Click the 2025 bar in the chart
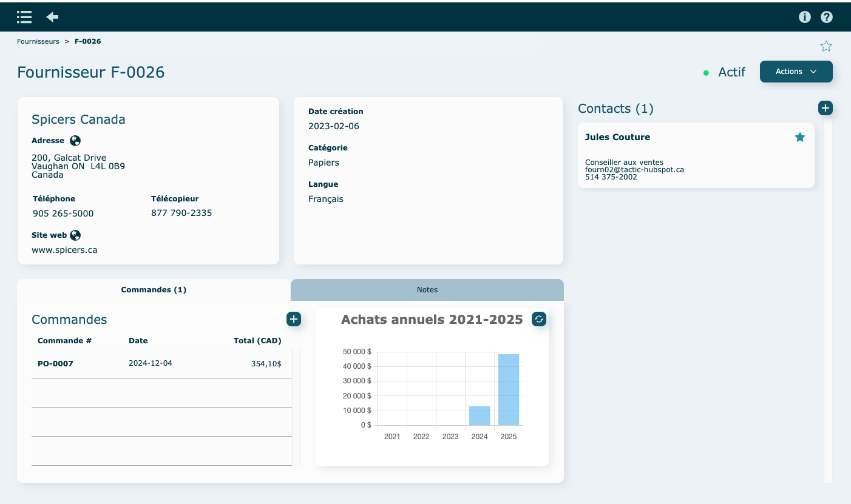The image size is (851, 504). point(509,389)
